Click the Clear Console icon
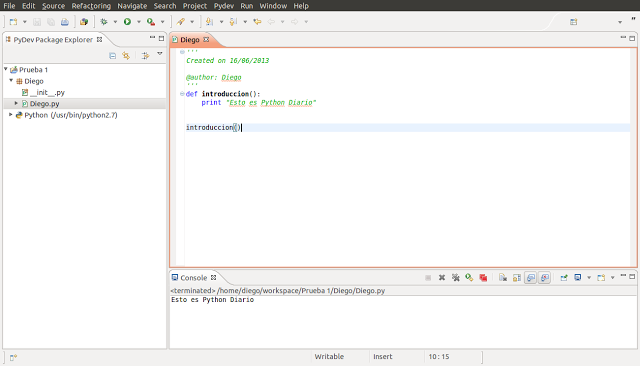Screen dimensions: 640x366 coord(503,277)
